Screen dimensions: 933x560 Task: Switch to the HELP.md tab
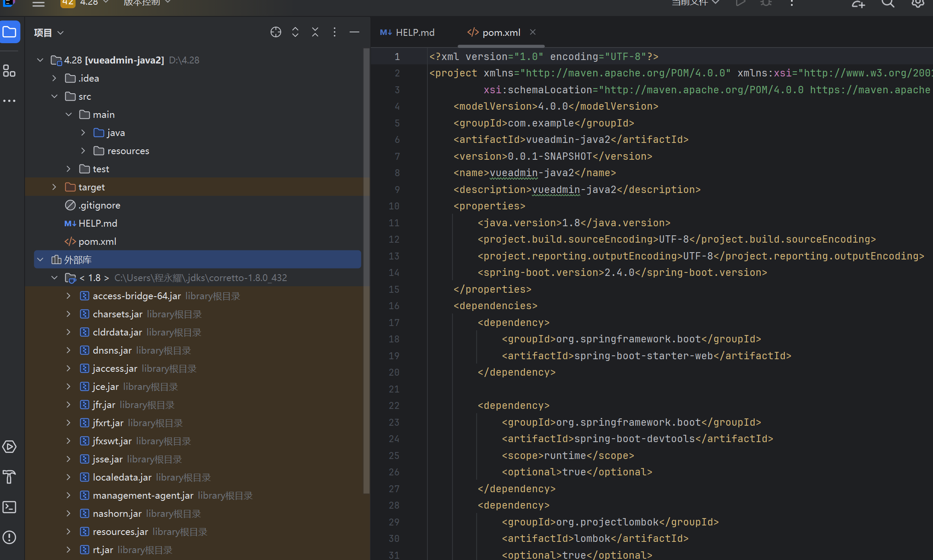click(x=408, y=32)
